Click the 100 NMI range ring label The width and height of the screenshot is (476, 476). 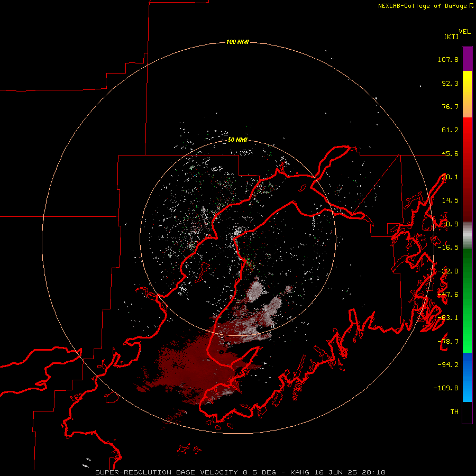[237, 42]
